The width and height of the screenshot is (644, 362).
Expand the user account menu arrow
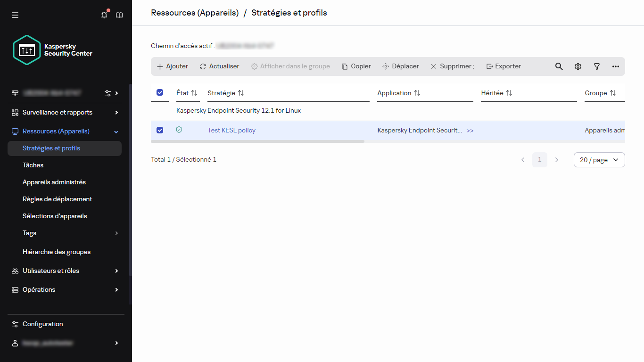click(x=116, y=343)
